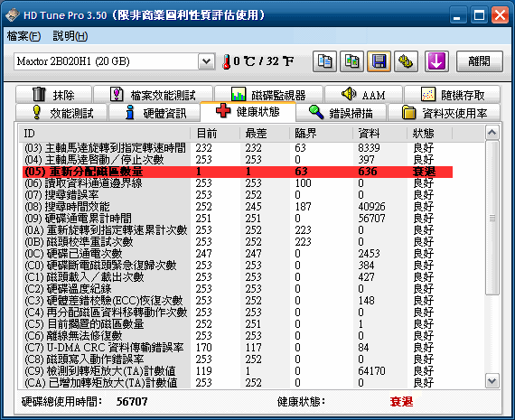The image size is (515, 420).
Task: Switch to the 錯誤掃描 tab
Action: tap(342, 113)
